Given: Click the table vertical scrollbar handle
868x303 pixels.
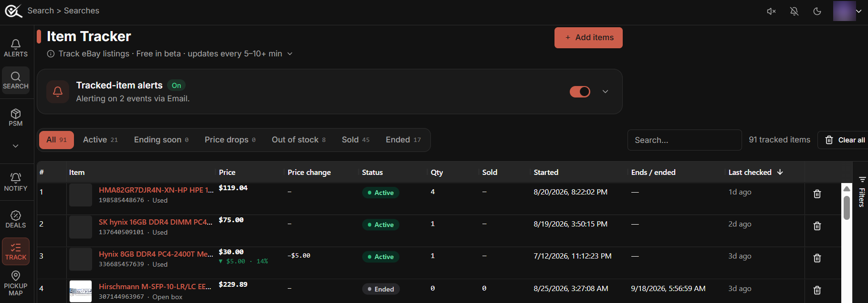Looking at the screenshot, I should [847, 208].
